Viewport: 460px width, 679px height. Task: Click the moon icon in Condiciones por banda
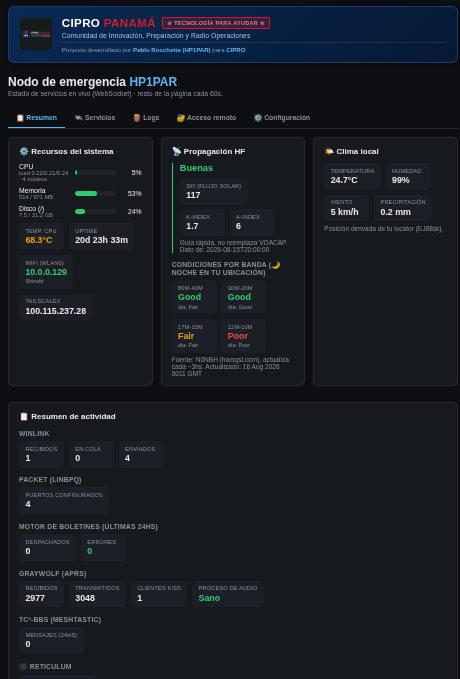[275, 265]
